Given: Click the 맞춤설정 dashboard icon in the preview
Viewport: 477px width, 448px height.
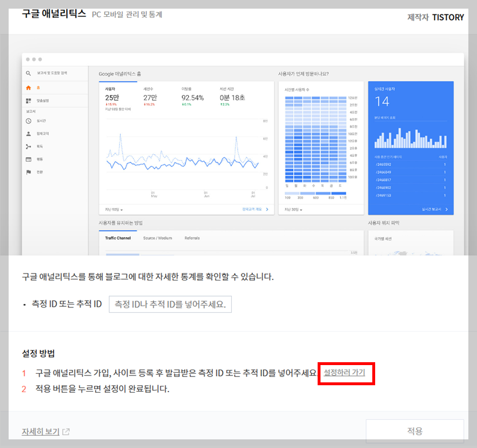Looking at the screenshot, I should coord(29,101).
